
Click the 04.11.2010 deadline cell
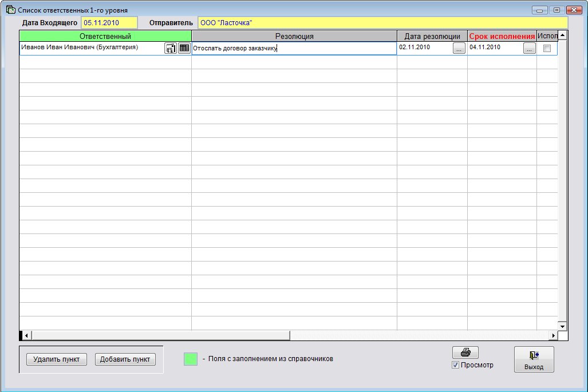[x=495, y=47]
